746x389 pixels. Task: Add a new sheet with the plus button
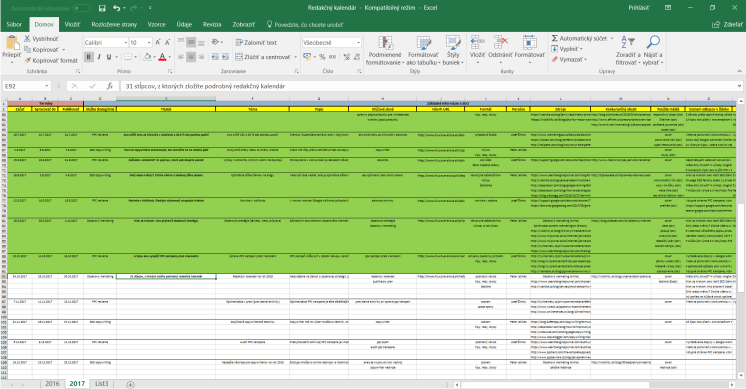[130, 384]
